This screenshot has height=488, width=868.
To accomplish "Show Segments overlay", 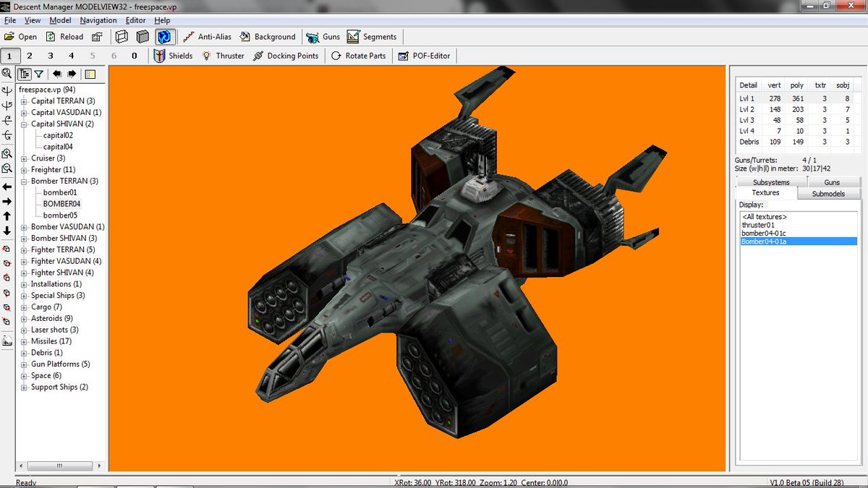I will [x=372, y=37].
